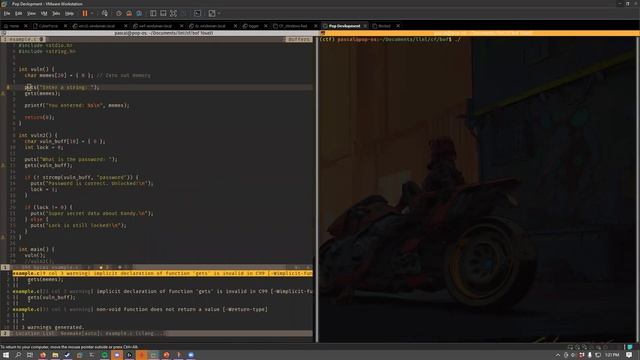Viewport: 640px width, 360px height.
Task: Click revert to snapshot icon
Action: point(129,13)
